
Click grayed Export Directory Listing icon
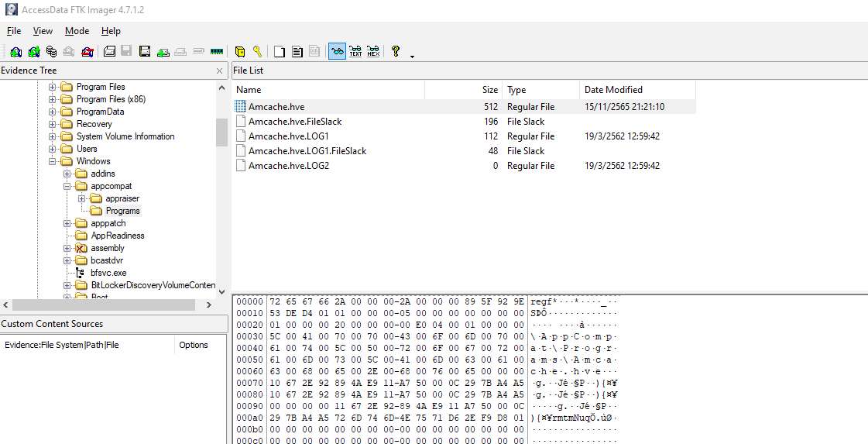click(x=314, y=52)
